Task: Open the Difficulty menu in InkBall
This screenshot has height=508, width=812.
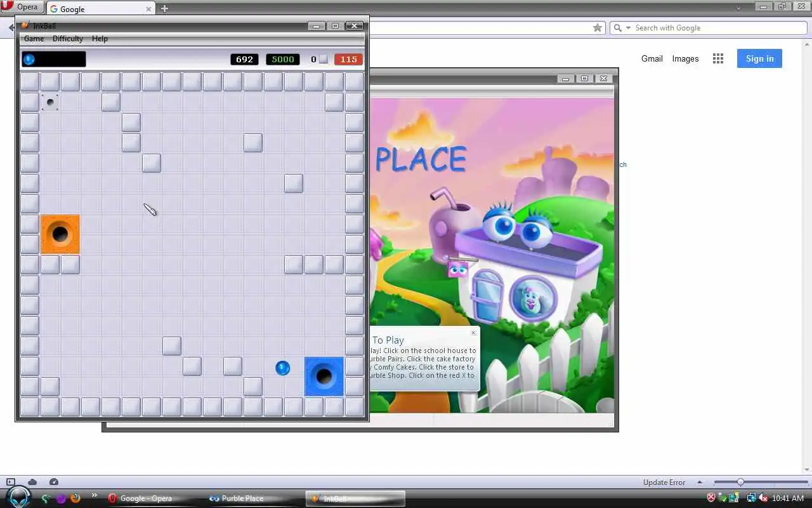Action: pos(68,39)
